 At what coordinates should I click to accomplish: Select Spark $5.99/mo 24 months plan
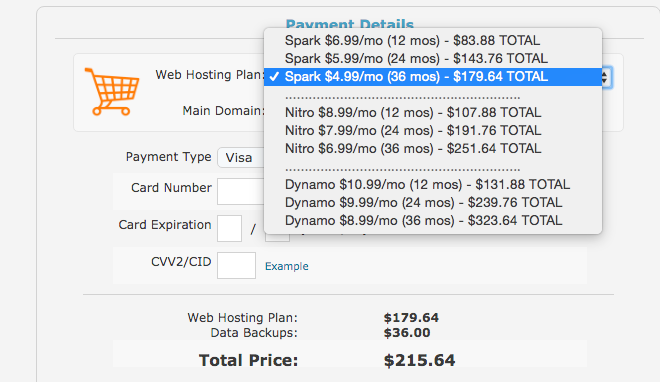pos(433,58)
